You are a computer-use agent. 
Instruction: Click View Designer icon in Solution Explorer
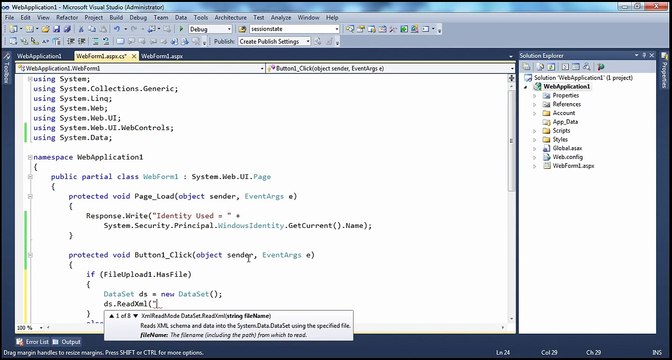pos(576,67)
